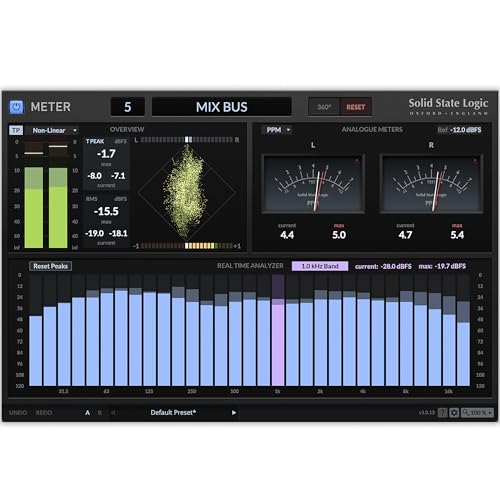Click the L/R balance indicator bar
500x500 pixels.
point(187,140)
